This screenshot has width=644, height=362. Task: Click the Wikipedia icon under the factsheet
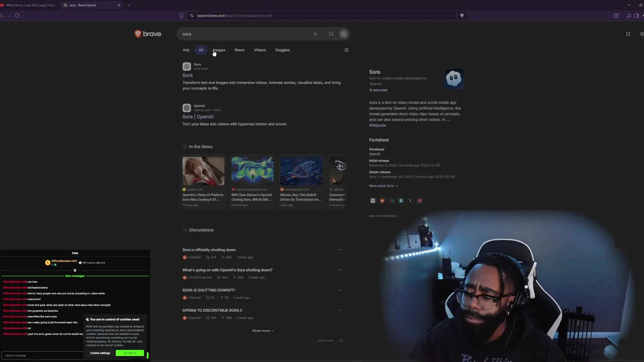click(373, 201)
